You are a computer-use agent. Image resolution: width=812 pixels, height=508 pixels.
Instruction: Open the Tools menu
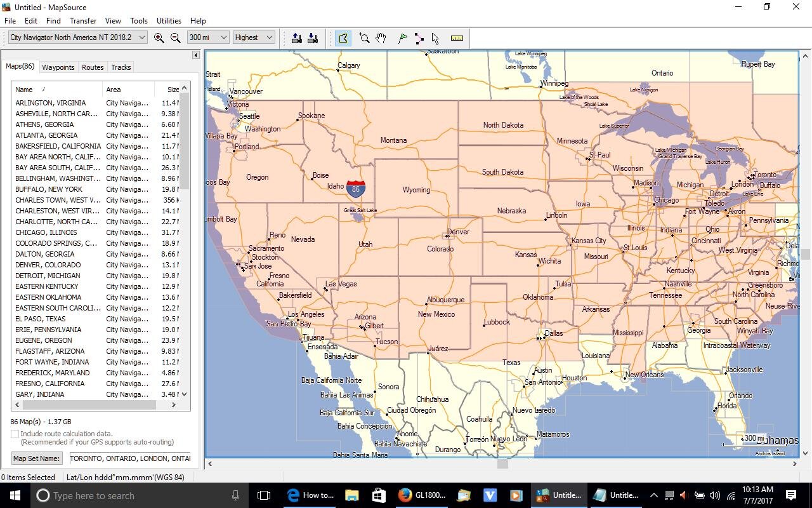pos(139,21)
